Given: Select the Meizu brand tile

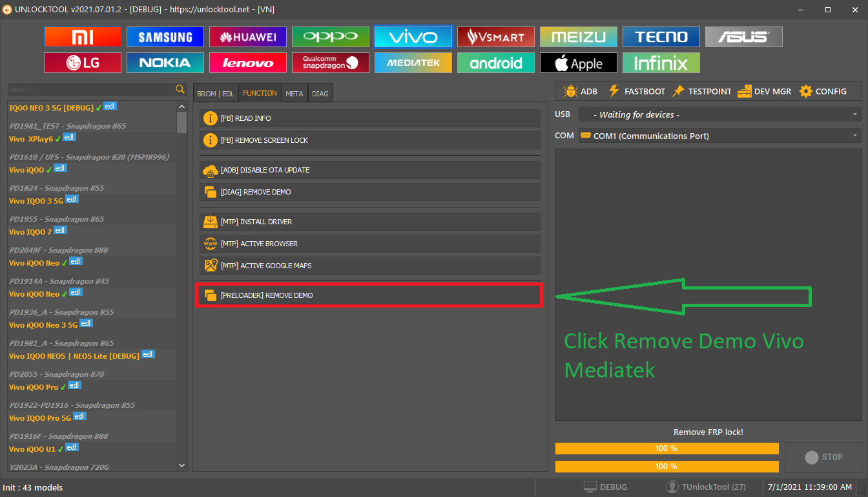Looking at the screenshot, I should tap(579, 37).
